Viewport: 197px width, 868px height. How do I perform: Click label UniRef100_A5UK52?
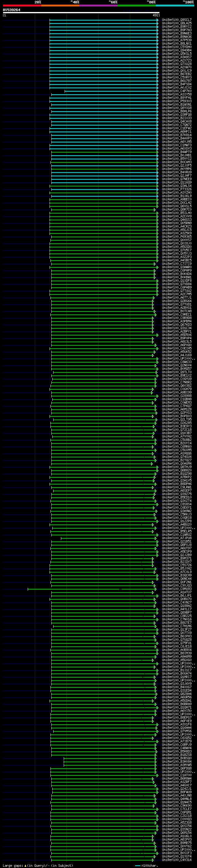176,352
